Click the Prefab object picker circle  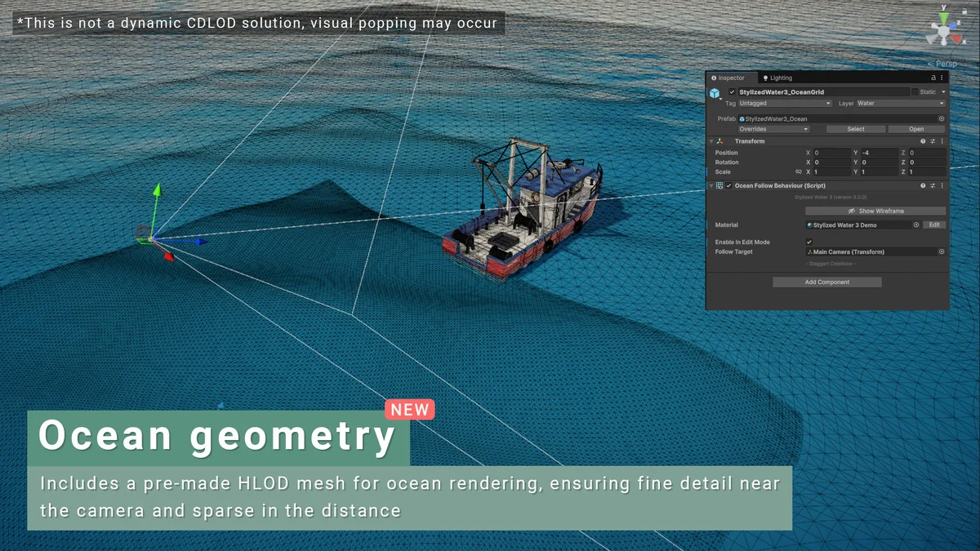[942, 119]
